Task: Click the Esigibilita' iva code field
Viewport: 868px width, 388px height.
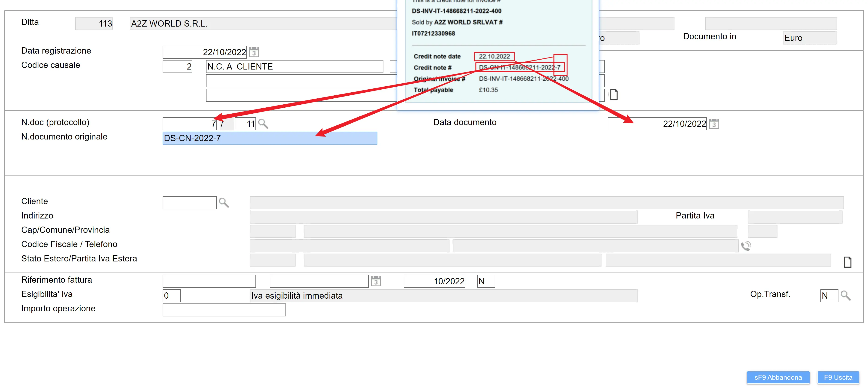Action: point(171,296)
